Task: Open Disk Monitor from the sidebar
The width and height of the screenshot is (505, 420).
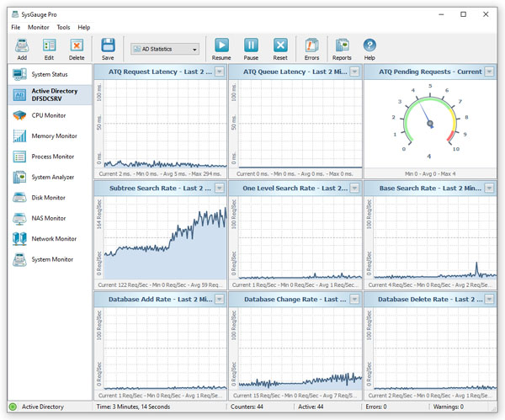Action: [x=50, y=198]
